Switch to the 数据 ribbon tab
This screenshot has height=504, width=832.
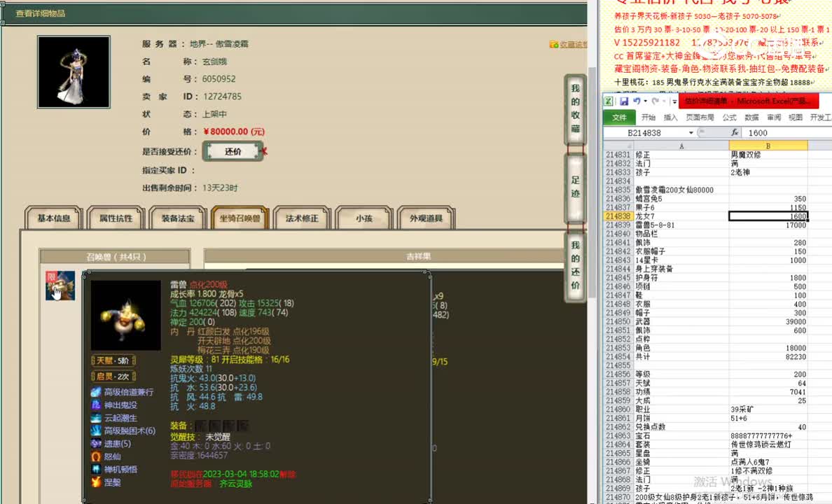[752, 117]
